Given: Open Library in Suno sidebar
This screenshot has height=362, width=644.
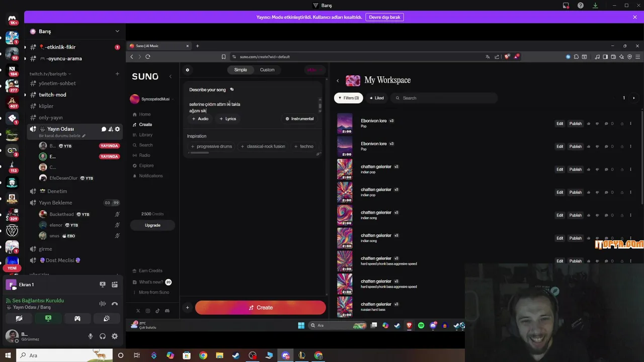Looking at the screenshot, I should point(145,135).
